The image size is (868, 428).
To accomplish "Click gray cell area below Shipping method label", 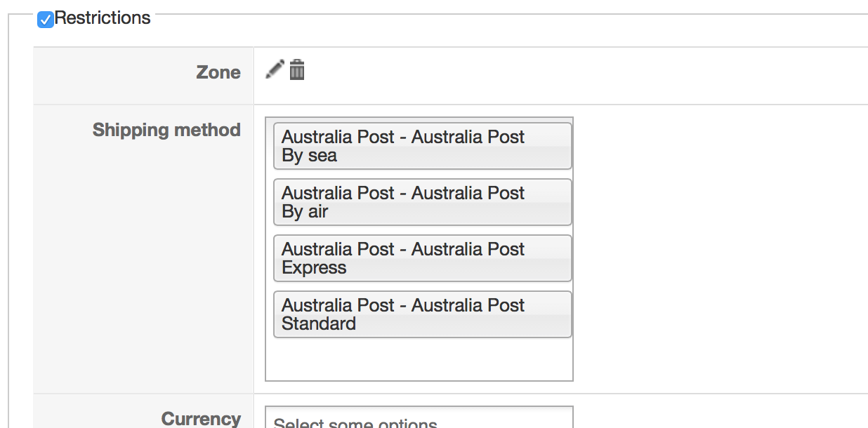I will (140, 281).
